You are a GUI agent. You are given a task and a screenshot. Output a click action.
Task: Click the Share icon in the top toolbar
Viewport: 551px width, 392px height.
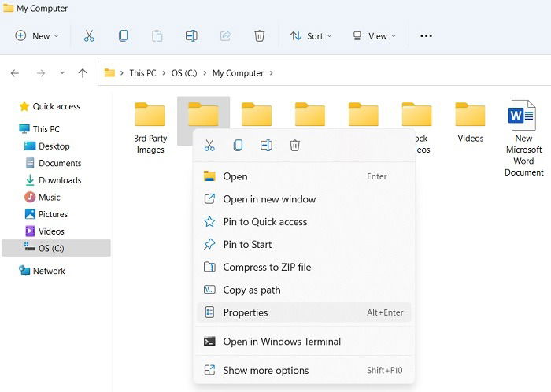coord(225,36)
